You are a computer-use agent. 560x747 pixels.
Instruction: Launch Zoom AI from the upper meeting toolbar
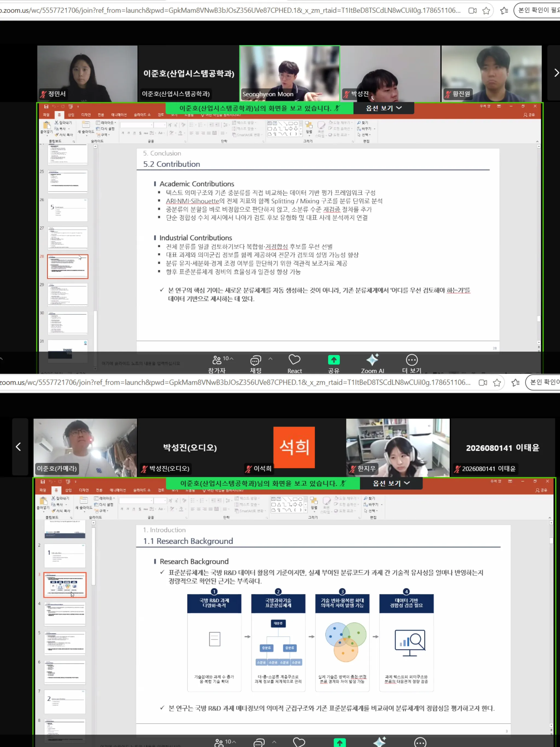pyautogui.click(x=372, y=364)
